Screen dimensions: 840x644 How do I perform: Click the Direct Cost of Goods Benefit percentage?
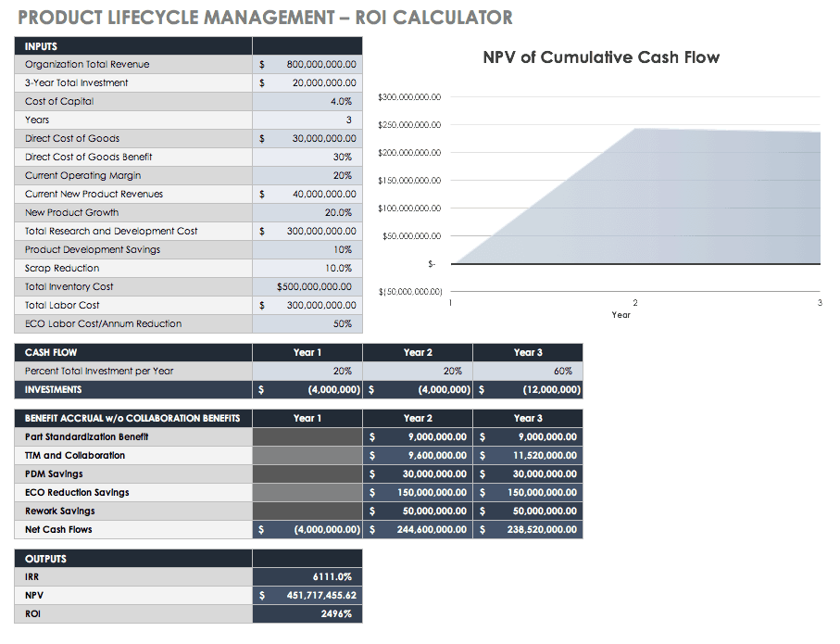pyautogui.click(x=307, y=158)
